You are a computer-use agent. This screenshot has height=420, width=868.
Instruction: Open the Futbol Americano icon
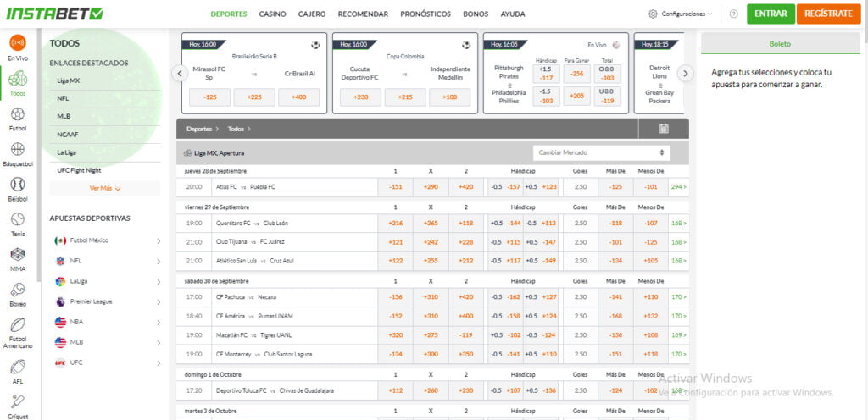(x=18, y=324)
